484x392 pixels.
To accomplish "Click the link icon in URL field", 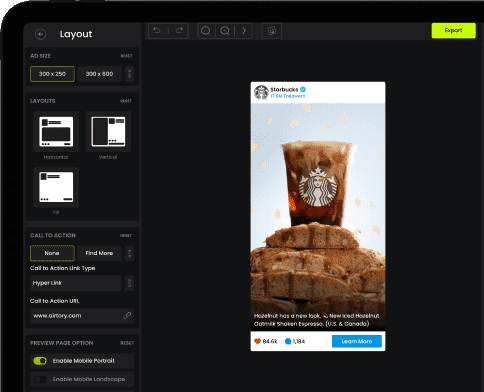I will 127,315.
